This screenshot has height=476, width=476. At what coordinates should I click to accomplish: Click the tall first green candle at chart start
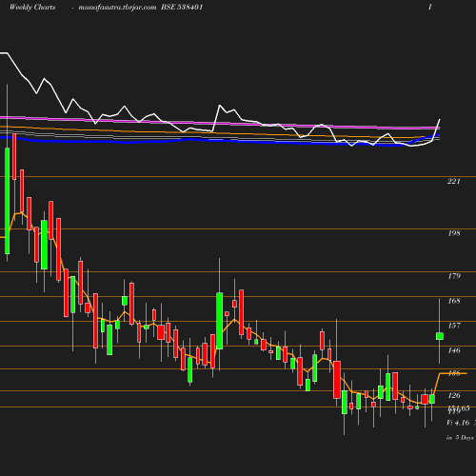(x=7, y=201)
